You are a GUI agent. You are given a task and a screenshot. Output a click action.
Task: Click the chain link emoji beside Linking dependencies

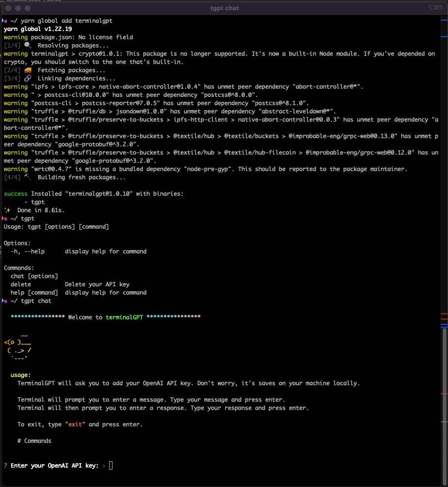tap(28, 78)
